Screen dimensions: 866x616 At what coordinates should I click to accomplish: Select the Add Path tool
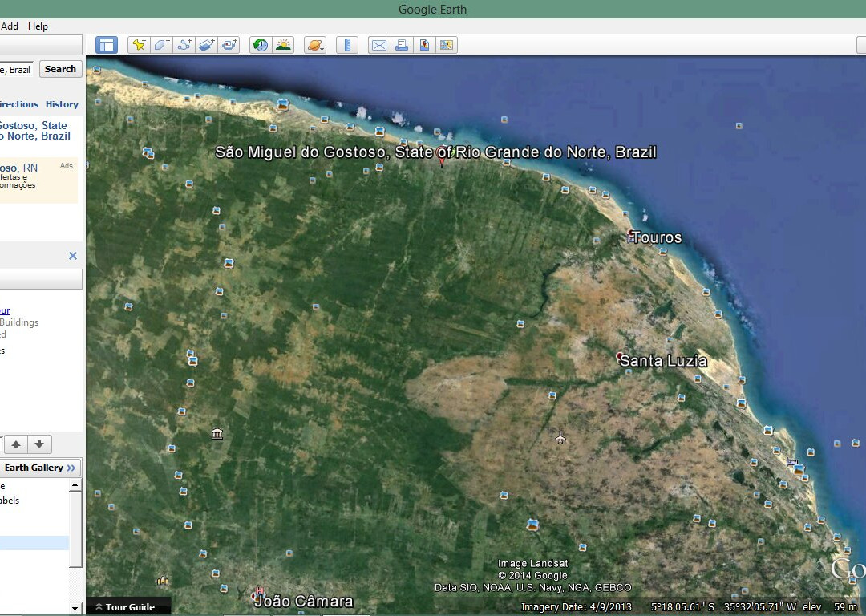(x=184, y=44)
